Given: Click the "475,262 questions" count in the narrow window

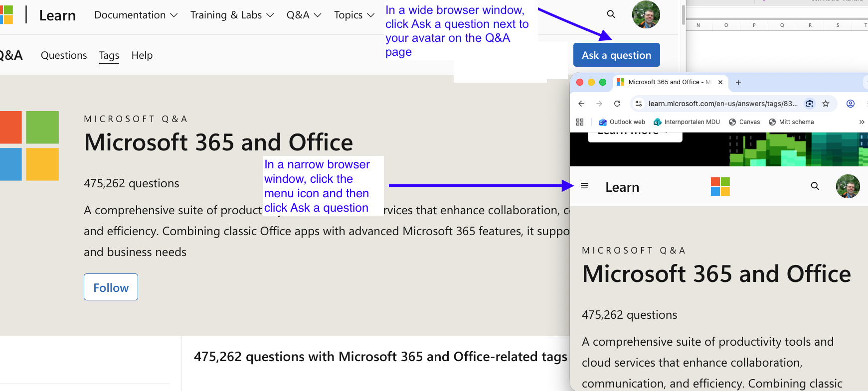Looking at the screenshot, I should [x=630, y=315].
